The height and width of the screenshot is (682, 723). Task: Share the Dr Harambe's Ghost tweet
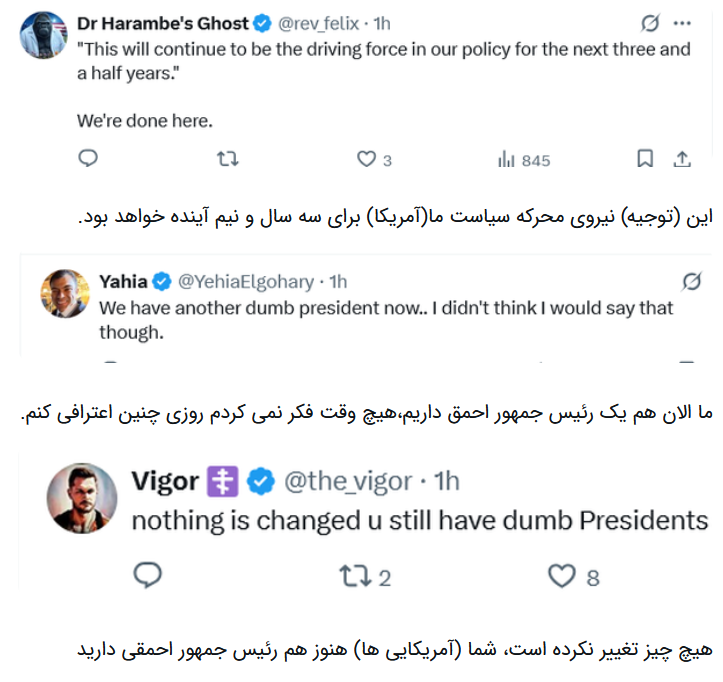tap(682, 159)
